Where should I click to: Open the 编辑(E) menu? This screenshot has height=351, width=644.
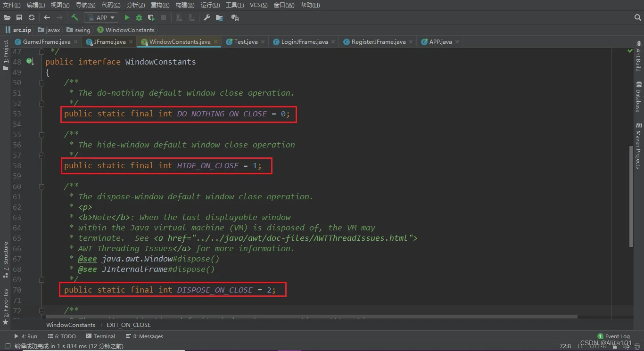click(36, 5)
